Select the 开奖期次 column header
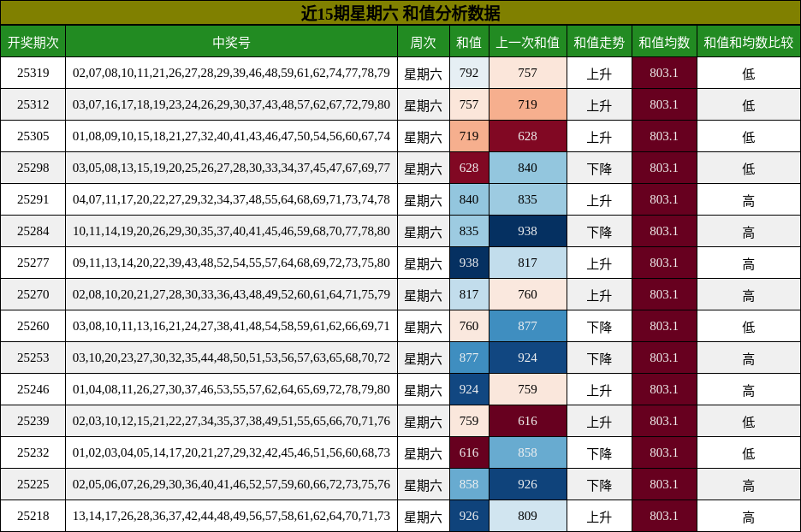The image size is (801, 532). click(33, 42)
